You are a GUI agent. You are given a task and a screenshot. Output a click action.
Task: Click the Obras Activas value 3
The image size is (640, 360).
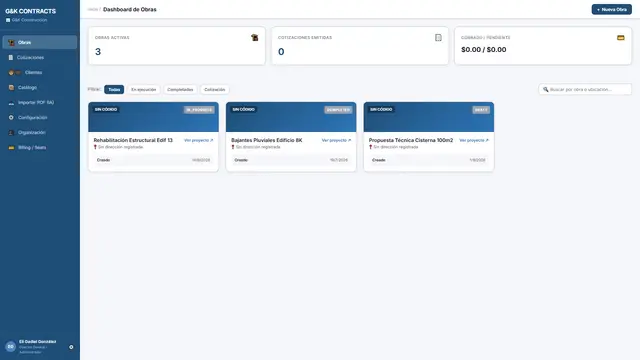(98, 52)
